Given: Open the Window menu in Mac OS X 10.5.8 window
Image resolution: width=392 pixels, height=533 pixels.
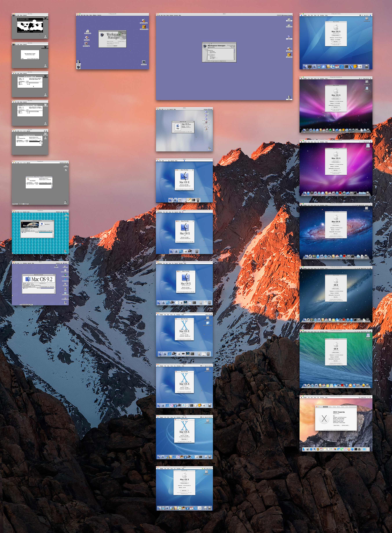Looking at the screenshot, I should coord(322,79).
